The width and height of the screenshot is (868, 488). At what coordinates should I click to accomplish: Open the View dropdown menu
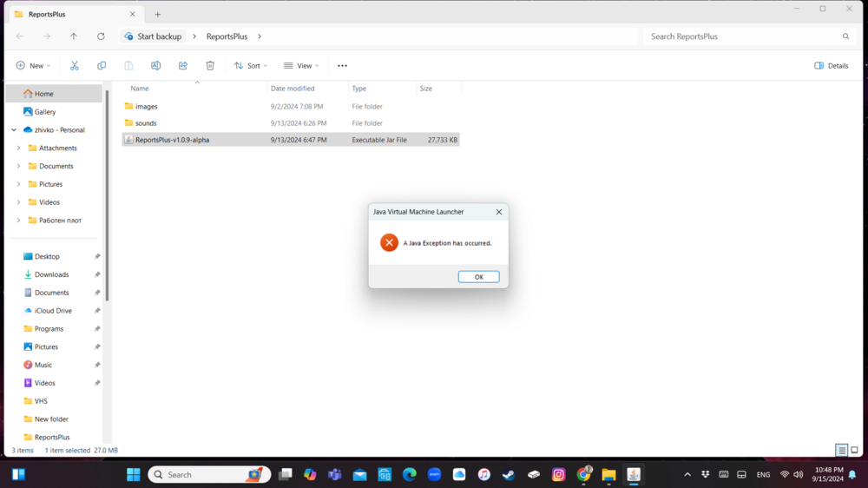click(302, 65)
